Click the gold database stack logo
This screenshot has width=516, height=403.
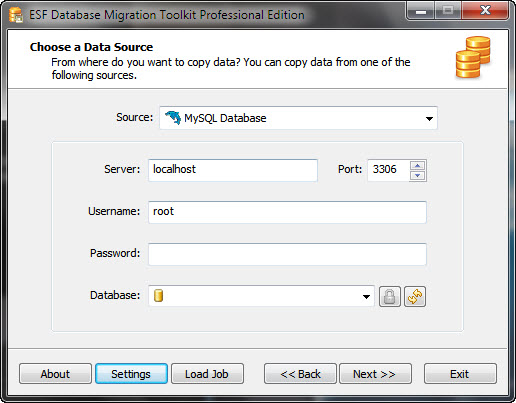[473, 57]
